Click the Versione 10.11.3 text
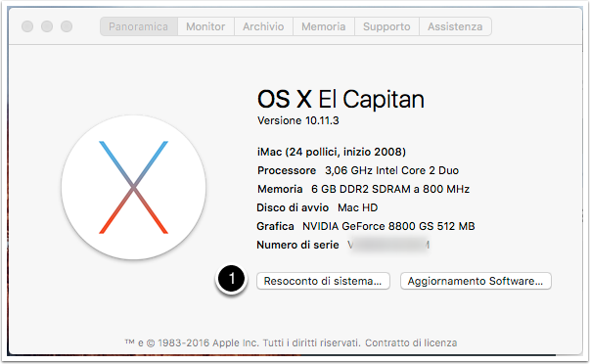The image size is (590, 364). click(298, 120)
